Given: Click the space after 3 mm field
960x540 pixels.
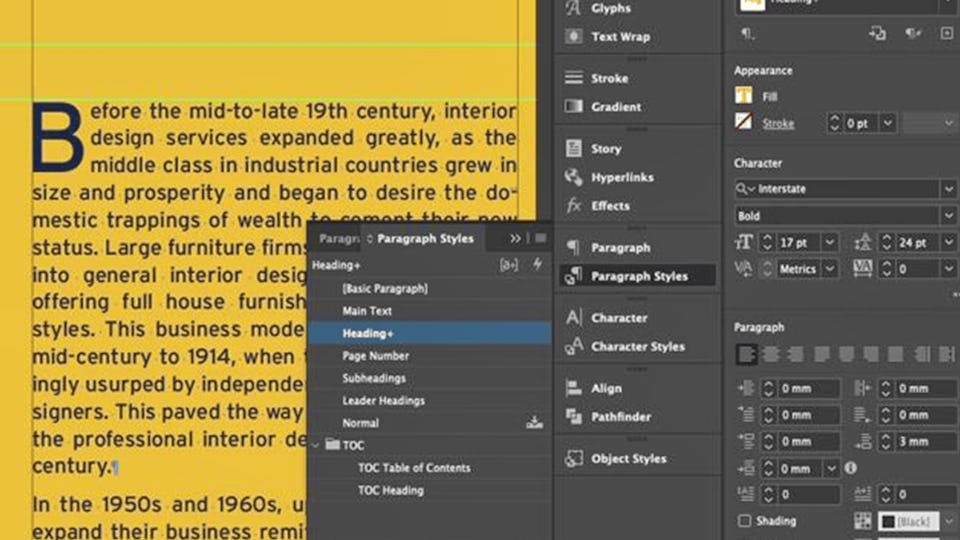Looking at the screenshot, I should coord(924,441).
